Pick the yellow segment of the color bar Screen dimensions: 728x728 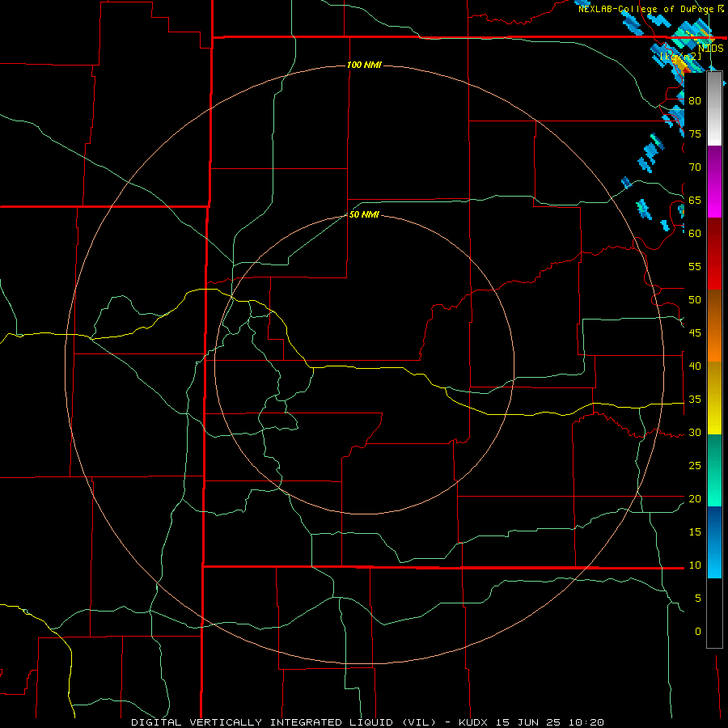coord(714,398)
